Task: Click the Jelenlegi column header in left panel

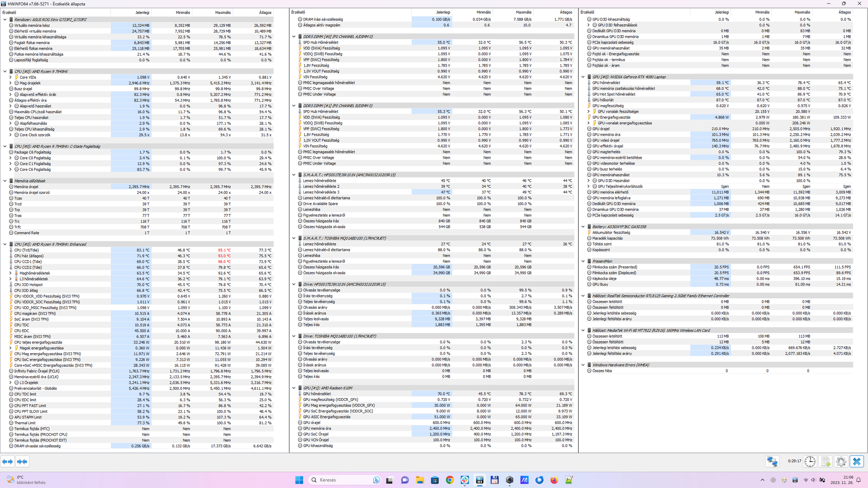Action: (x=142, y=13)
